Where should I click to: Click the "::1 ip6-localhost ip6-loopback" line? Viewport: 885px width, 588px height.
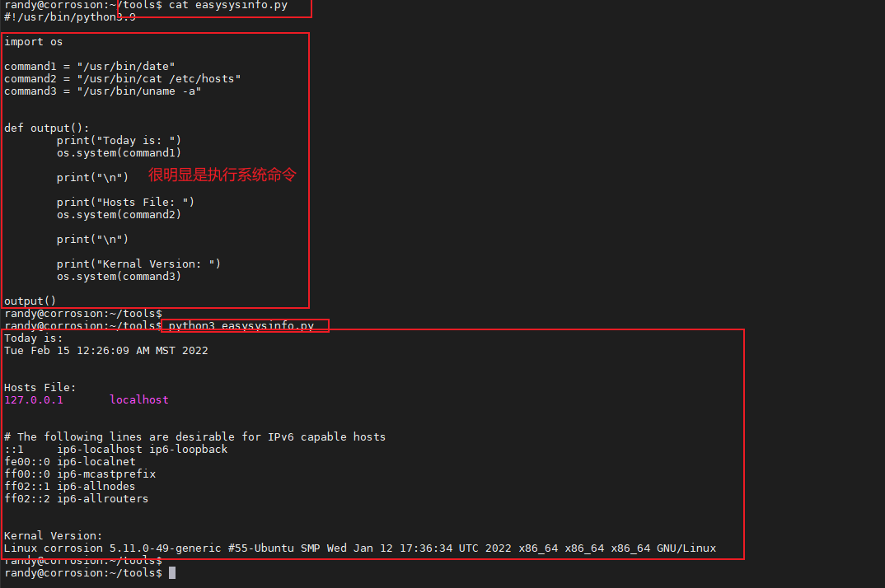115,449
